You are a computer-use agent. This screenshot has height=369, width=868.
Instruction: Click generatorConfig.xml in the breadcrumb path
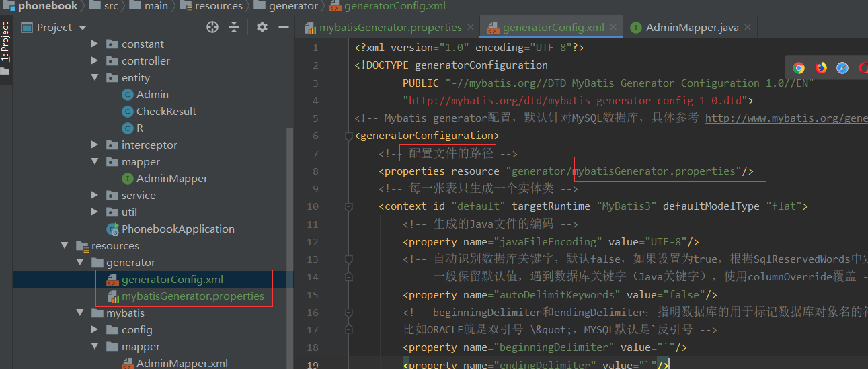point(394,6)
